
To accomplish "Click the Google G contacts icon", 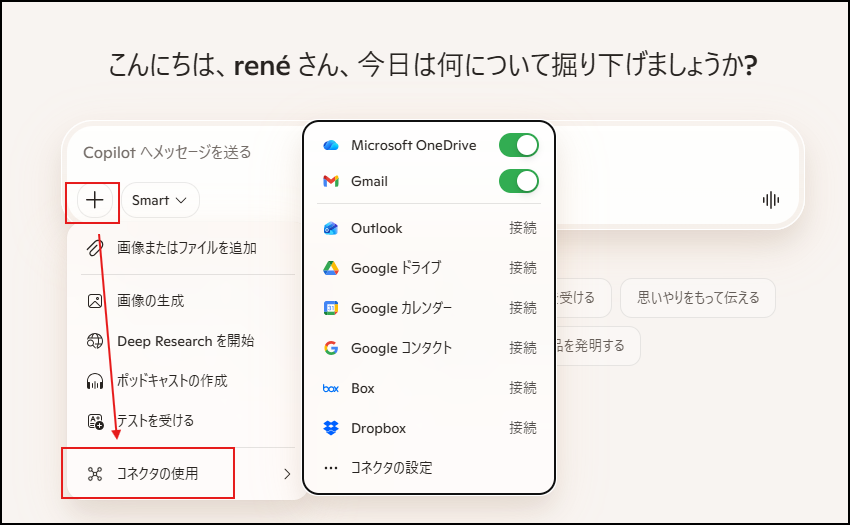I will [x=331, y=348].
